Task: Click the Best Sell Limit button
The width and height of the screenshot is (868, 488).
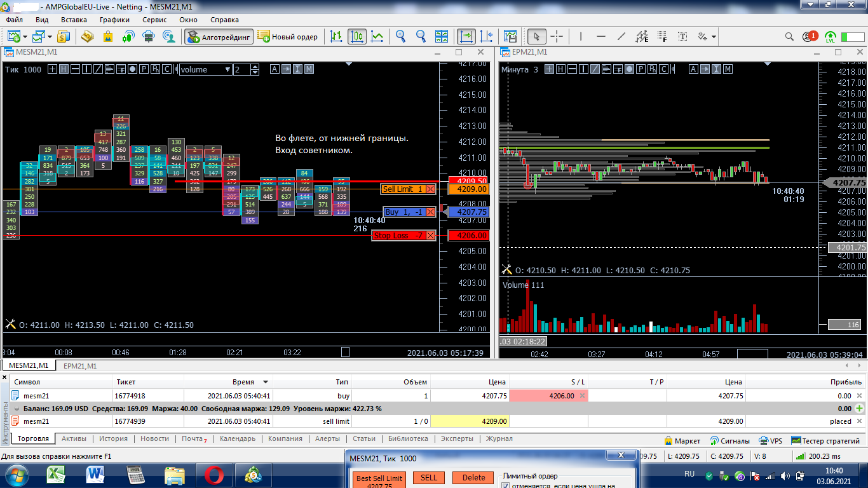Action: [x=379, y=480]
